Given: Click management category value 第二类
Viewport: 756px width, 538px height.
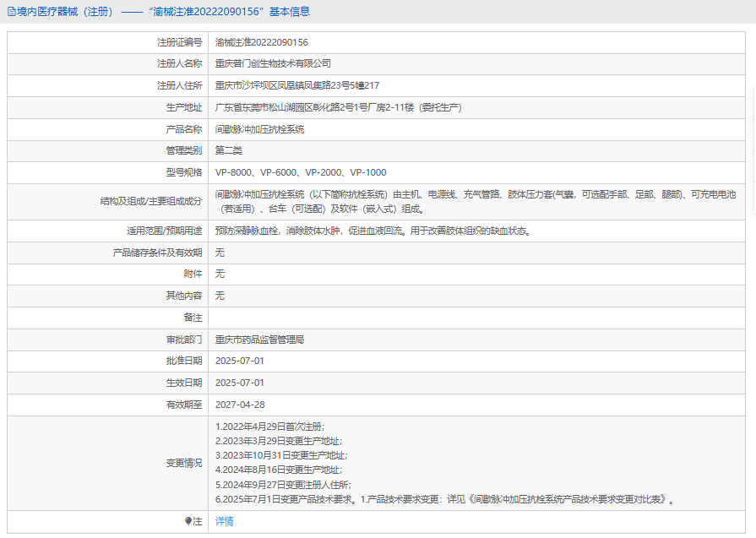Looking at the screenshot, I should (229, 150).
